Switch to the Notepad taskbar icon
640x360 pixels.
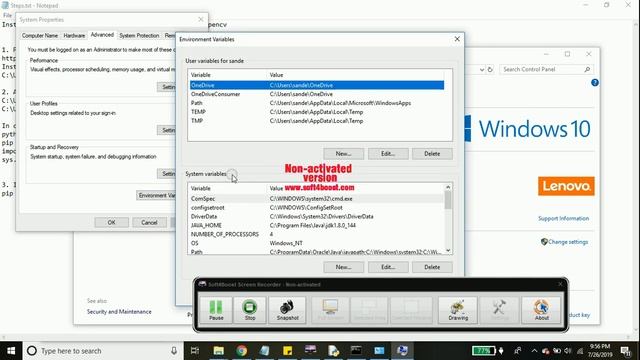(x=264, y=351)
